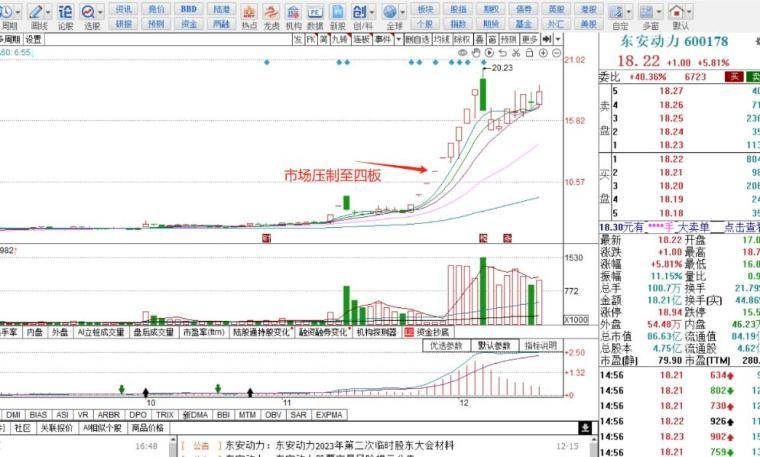The image size is (760, 457).
Task: Expand the 多窗 dropdown arrow
Action: 659,12
